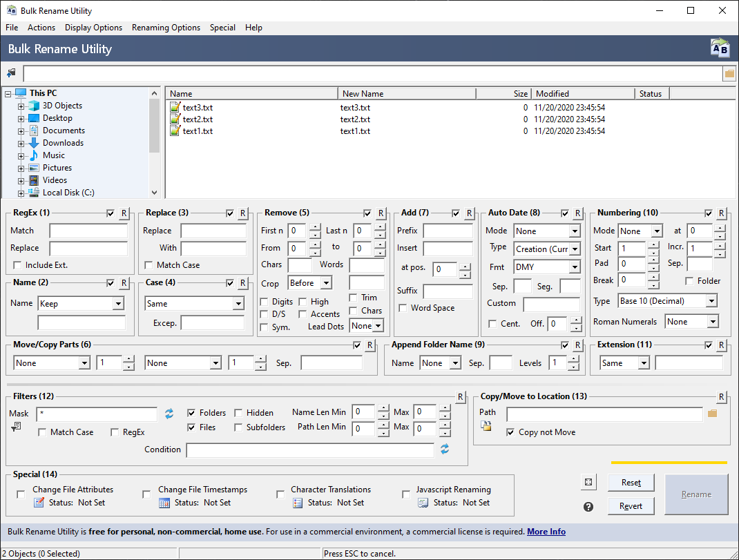Click the help question mark icon
This screenshot has width=739, height=560.
[588, 507]
